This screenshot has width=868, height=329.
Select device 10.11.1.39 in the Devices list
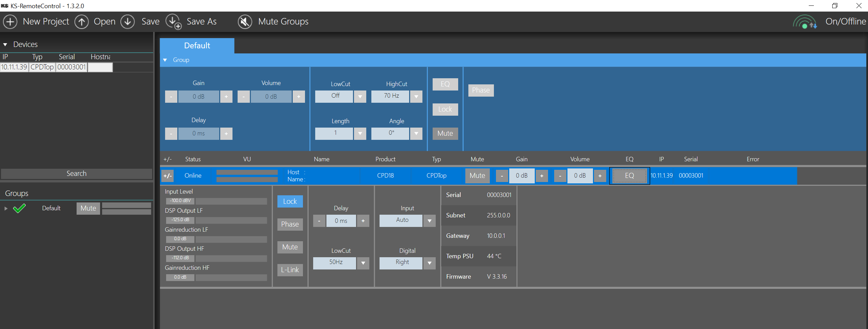14,67
